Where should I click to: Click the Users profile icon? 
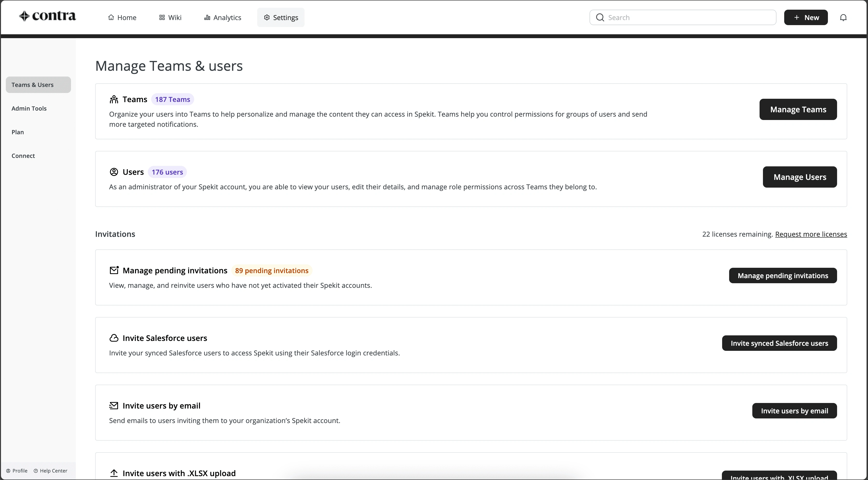(114, 172)
